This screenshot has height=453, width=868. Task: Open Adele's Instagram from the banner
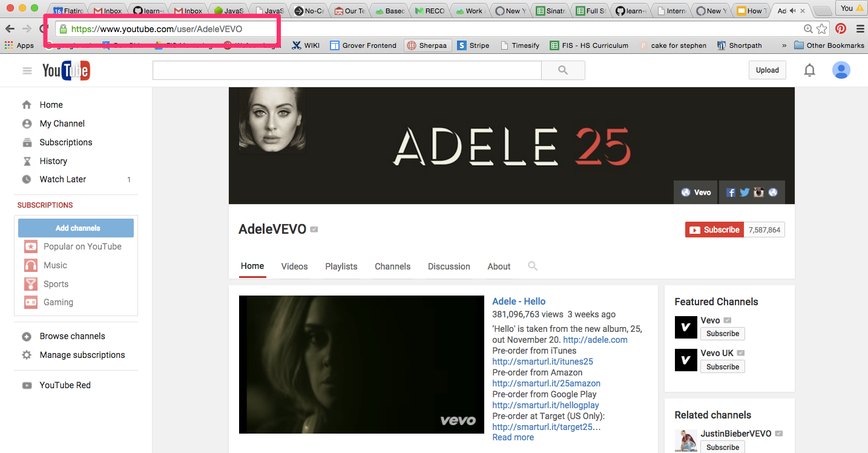pyautogui.click(x=758, y=192)
